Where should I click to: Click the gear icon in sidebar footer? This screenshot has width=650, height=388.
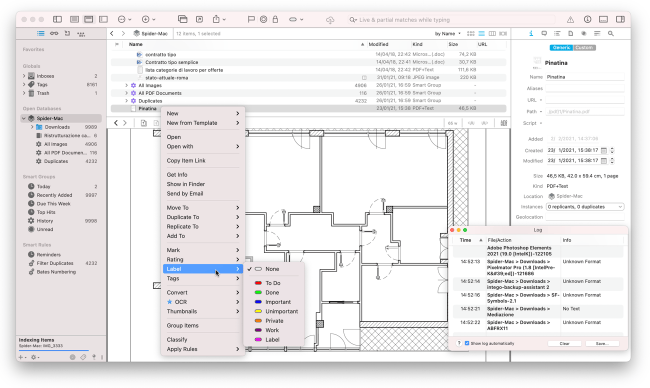pyautogui.click(x=34, y=357)
